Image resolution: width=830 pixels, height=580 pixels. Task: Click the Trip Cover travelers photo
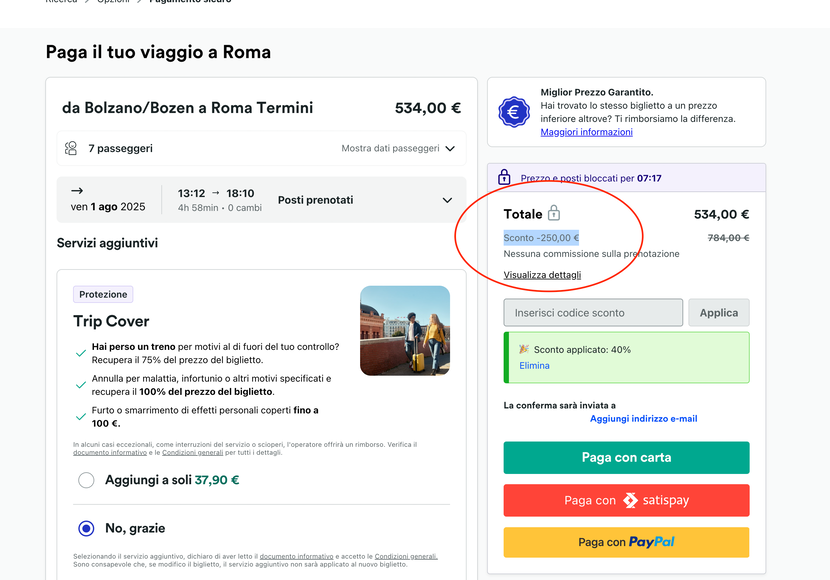point(405,330)
